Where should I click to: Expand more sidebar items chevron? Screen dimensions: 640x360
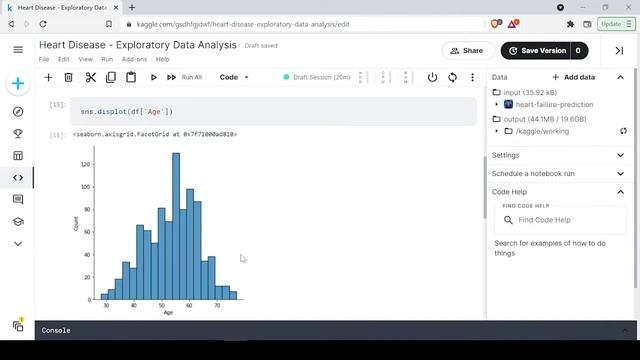18,244
